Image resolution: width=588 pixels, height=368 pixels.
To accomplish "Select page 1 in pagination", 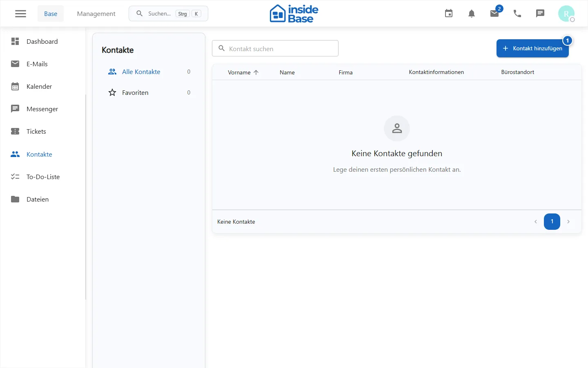I will [552, 222].
